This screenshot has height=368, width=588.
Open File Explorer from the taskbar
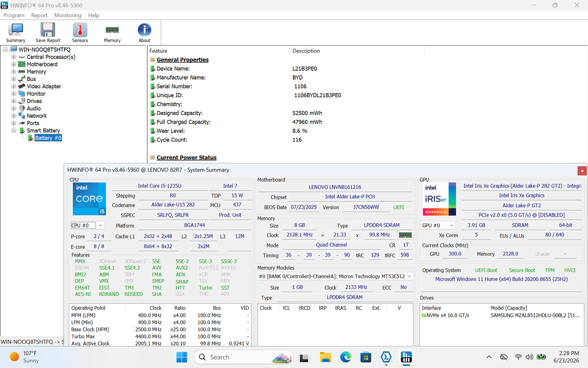click(325, 357)
